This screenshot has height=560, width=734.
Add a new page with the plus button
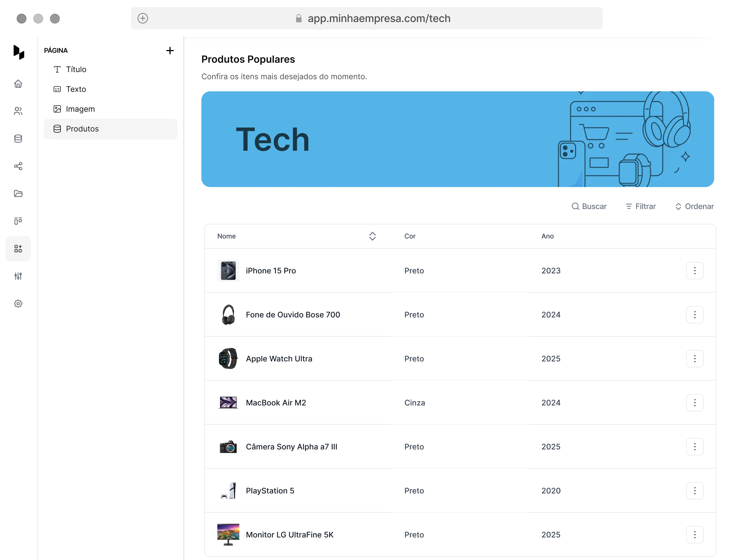(170, 51)
